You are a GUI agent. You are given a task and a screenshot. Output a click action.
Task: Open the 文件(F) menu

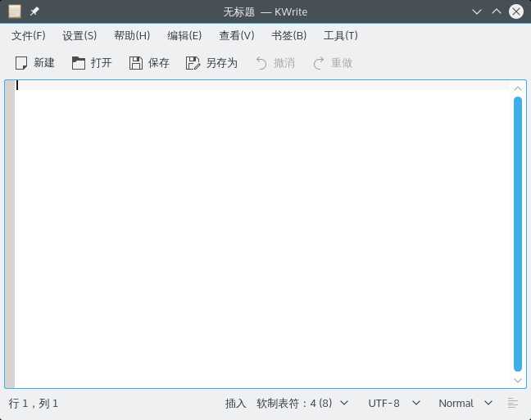[x=29, y=35]
